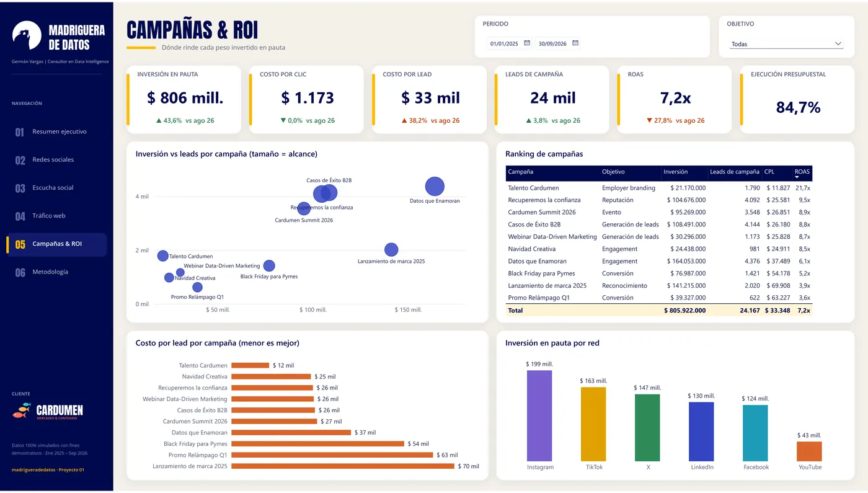Click the start date field 01/01/2025

tap(503, 44)
